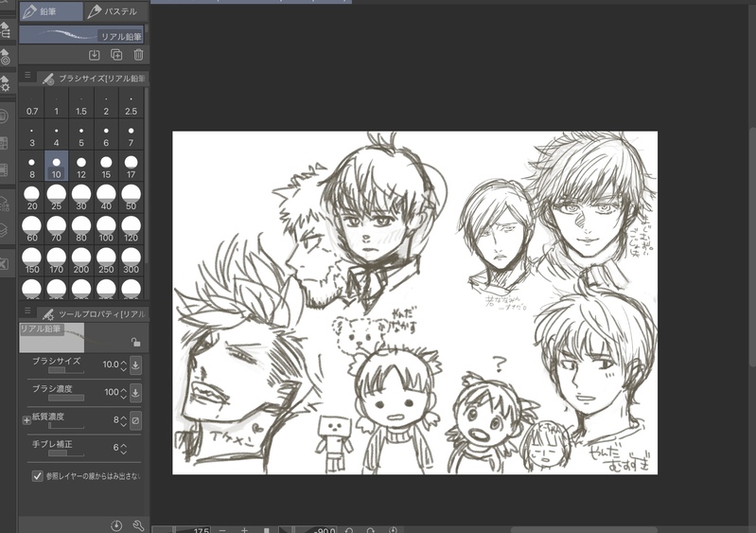Increase 手ブレ補正 value with up arrow

(124, 445)
